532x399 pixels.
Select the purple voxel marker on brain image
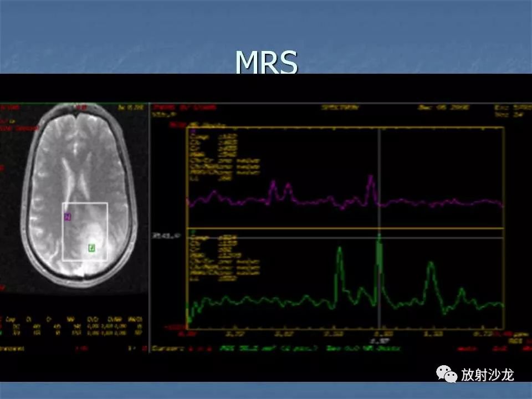click(68, 217)
